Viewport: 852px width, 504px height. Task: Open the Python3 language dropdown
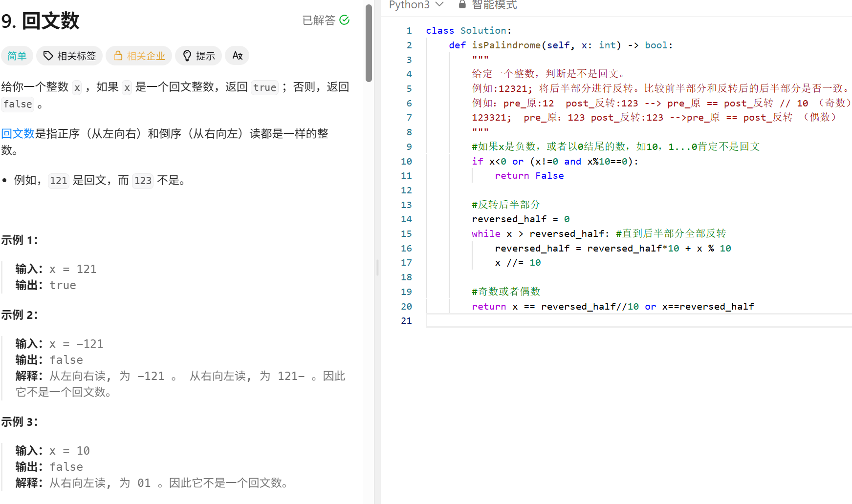(x=416, y=5)
